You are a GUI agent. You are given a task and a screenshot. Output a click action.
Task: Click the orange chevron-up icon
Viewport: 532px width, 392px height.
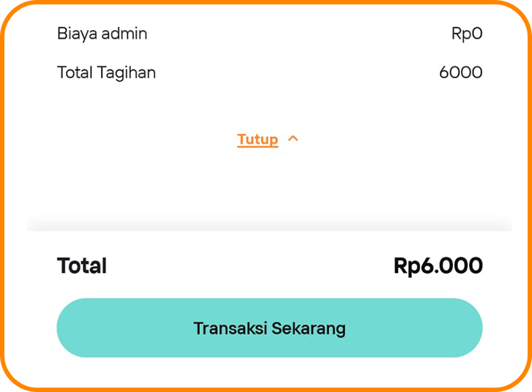293,138
